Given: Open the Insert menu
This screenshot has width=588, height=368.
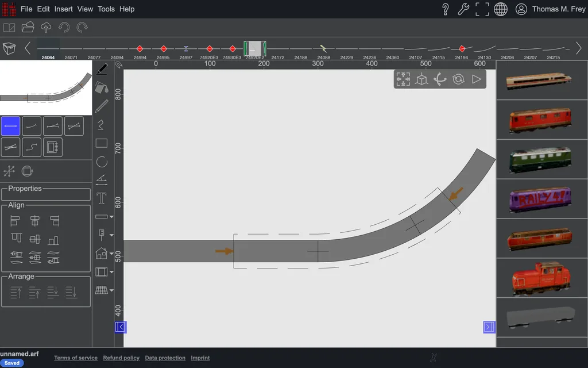Looking at the screenshot, I should [x=63, y=9].
